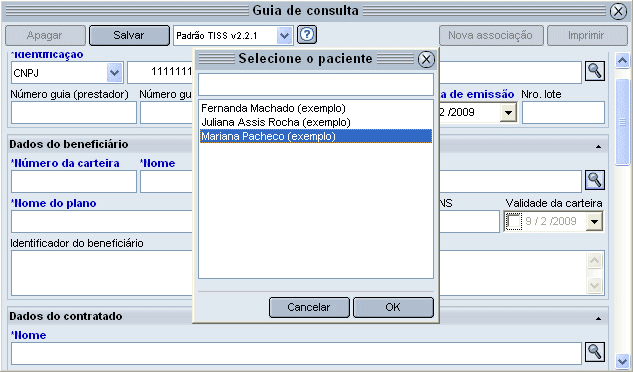Open the emission date picker dropdown
This screenshot has width=633, height=372.
508,112
